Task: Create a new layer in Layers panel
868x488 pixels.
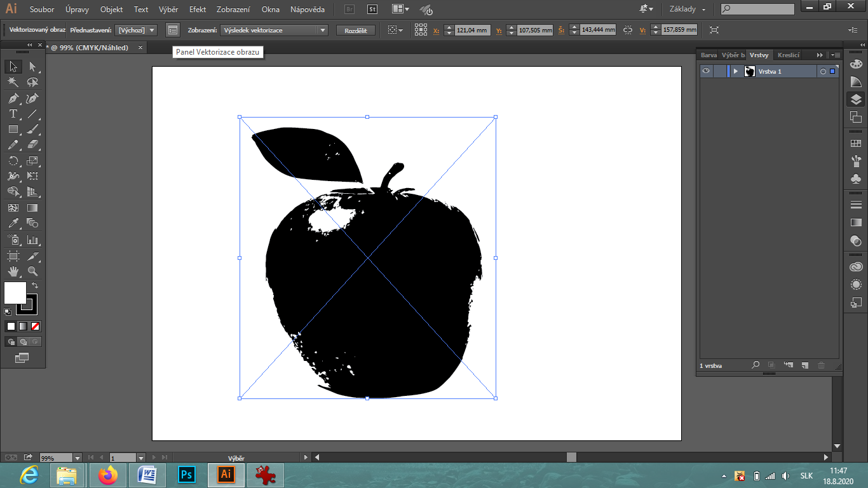Action: click(804, 365)
